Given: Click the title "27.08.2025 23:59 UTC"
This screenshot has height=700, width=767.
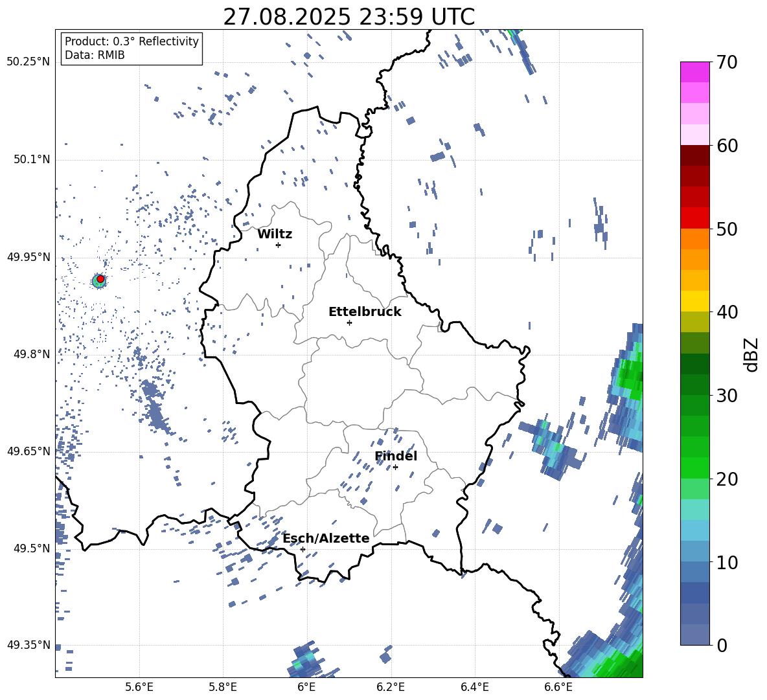Looking at the screenshot, I should coord(349,17).
